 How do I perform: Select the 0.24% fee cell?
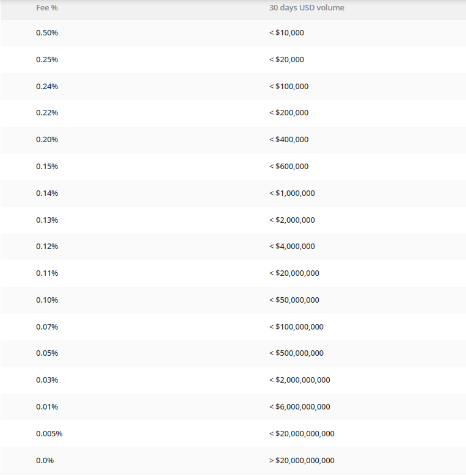47,87
